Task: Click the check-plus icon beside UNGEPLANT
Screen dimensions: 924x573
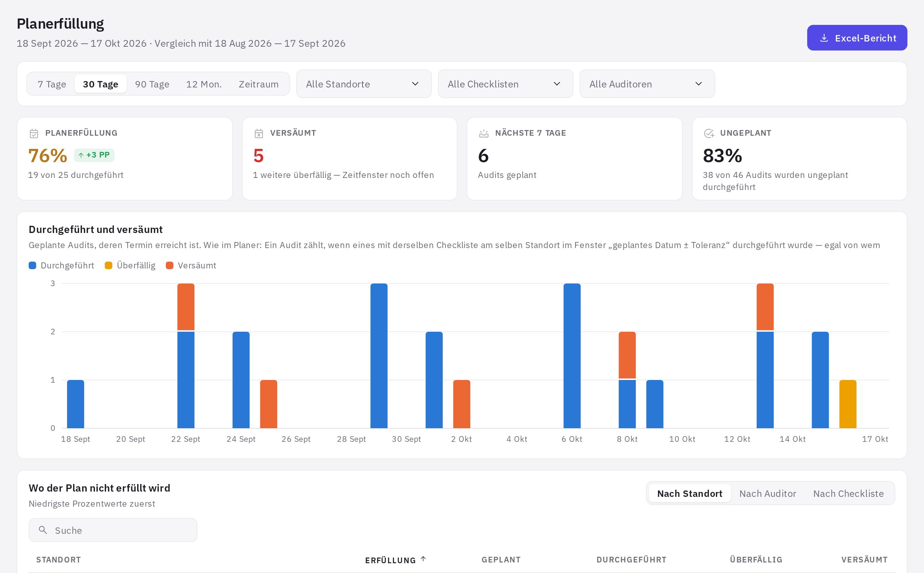Action: pos(709,133)
